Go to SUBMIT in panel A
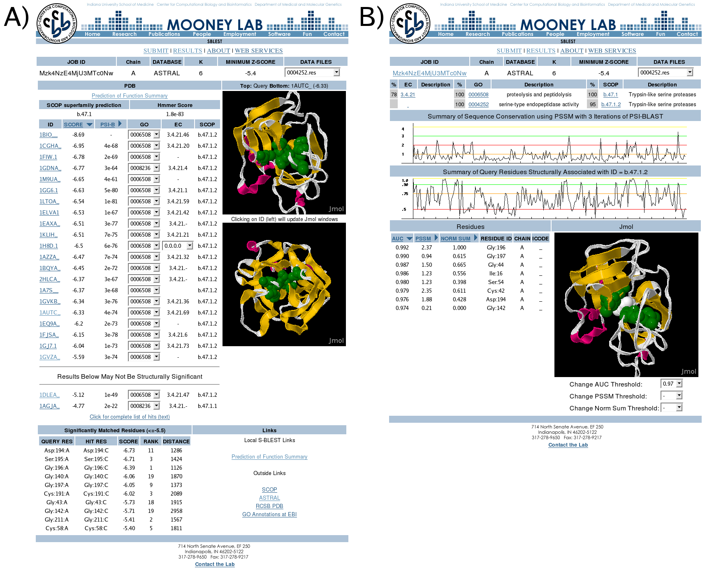Viewport: 728px width, 573px height. click(x=156, y=51)
